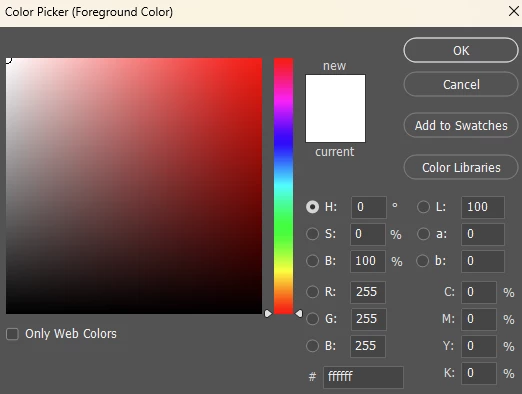Screen dimensions: 522x394
Task: Click the Cancel button
Action: [x=461, y=84]
